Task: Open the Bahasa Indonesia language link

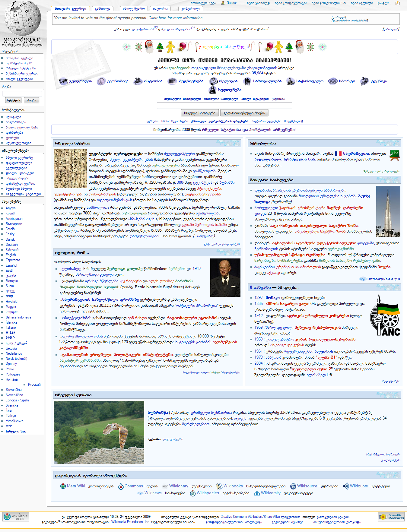Action: [x=18, y=317]
